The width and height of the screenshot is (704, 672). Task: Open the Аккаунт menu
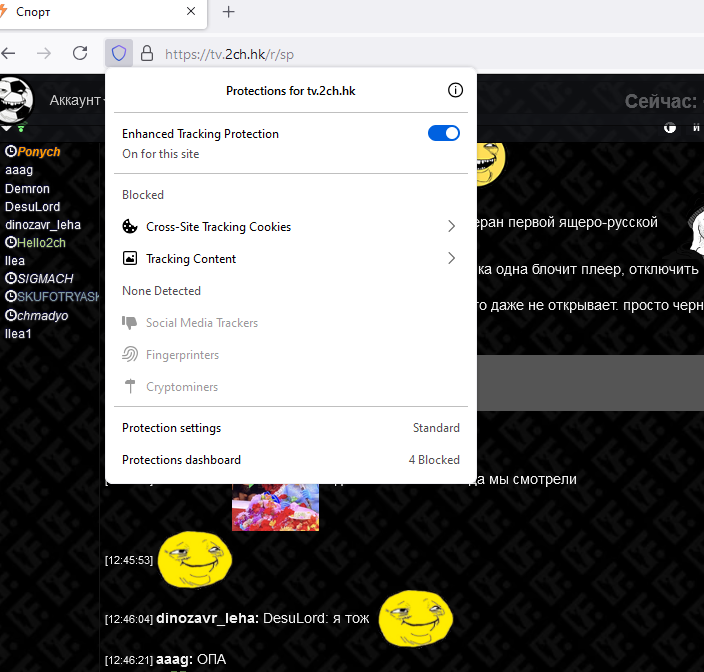click(x=75, y=100)
